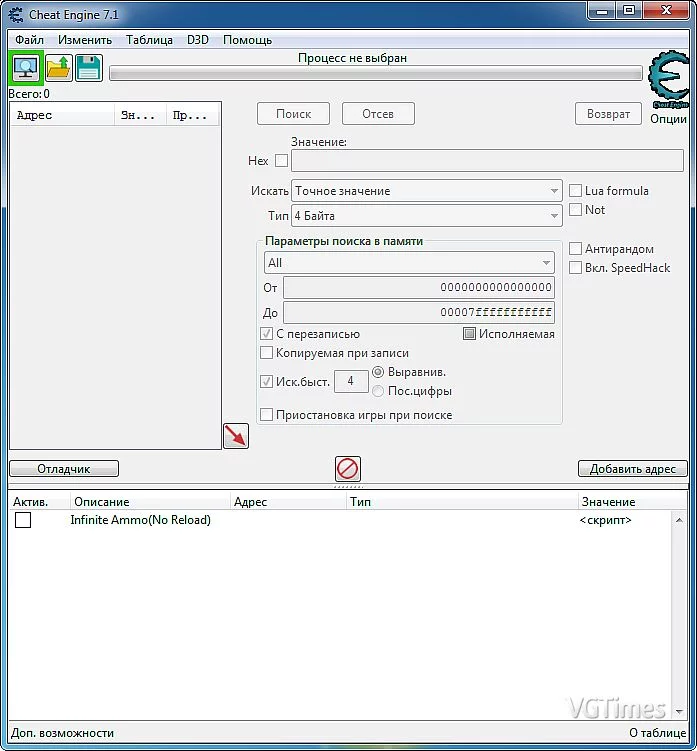Click the Поиск button
This screenshot has height=751, width=697.
tap(293, 114)
